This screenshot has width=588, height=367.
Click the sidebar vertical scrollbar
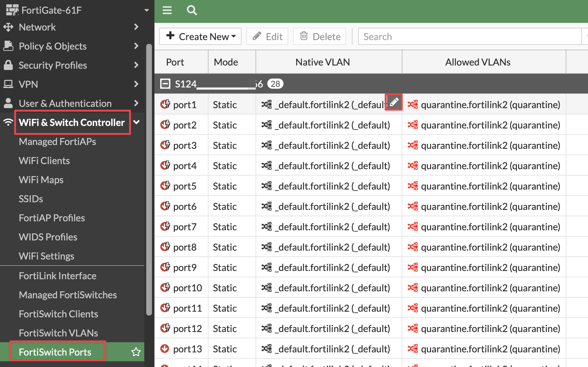[149, 180]
